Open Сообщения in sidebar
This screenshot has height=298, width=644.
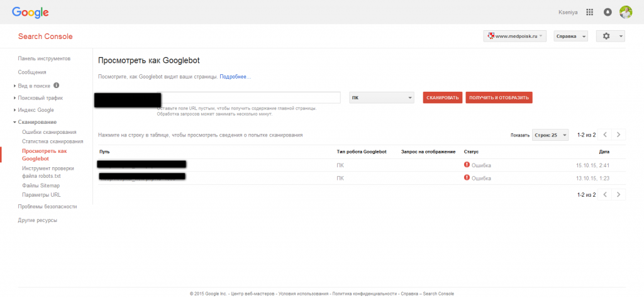pyautogui.click(x=32, y=72)
